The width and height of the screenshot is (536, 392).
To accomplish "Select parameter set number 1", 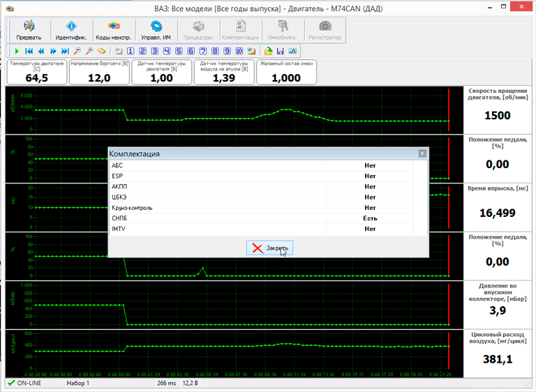I will (131, 52).
